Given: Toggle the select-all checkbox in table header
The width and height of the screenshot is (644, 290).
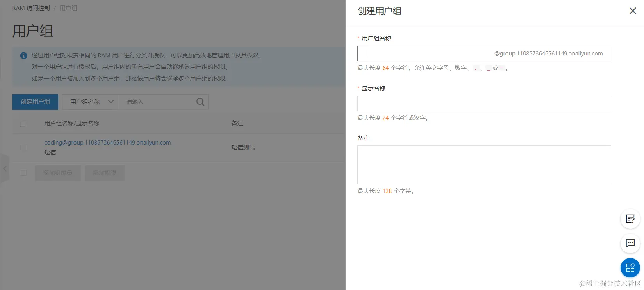Looking at the screenshot, I should [x=23, y=124].
